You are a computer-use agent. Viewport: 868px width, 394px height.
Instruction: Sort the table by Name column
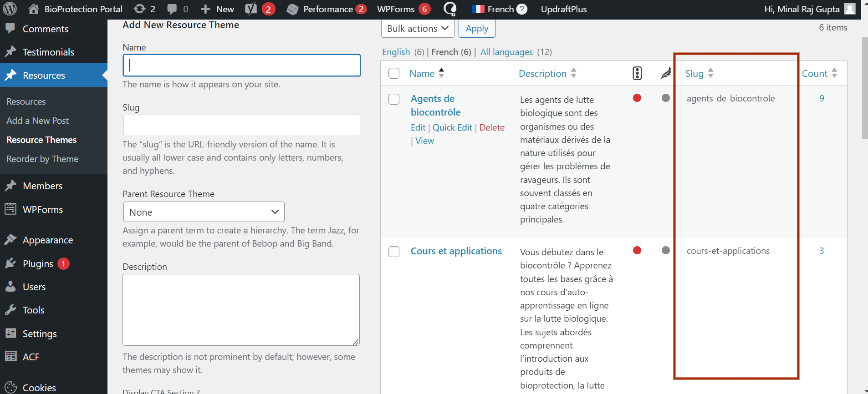pyautogui.click(x=427, y=73)
